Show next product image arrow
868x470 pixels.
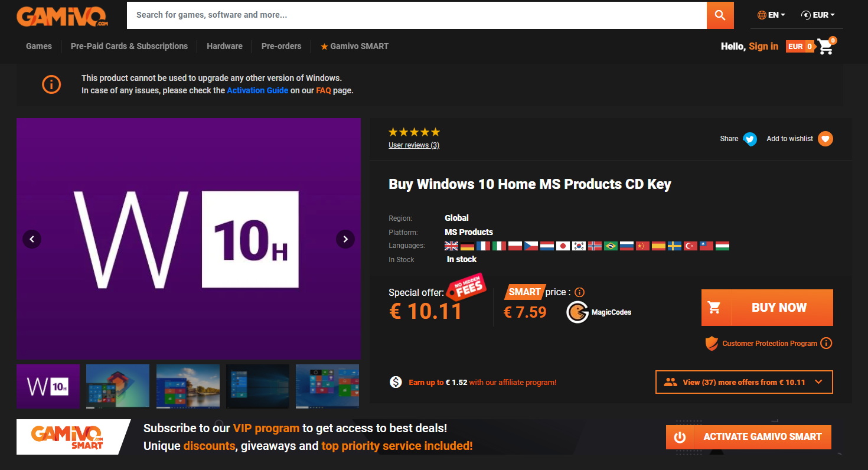(345, 239)
